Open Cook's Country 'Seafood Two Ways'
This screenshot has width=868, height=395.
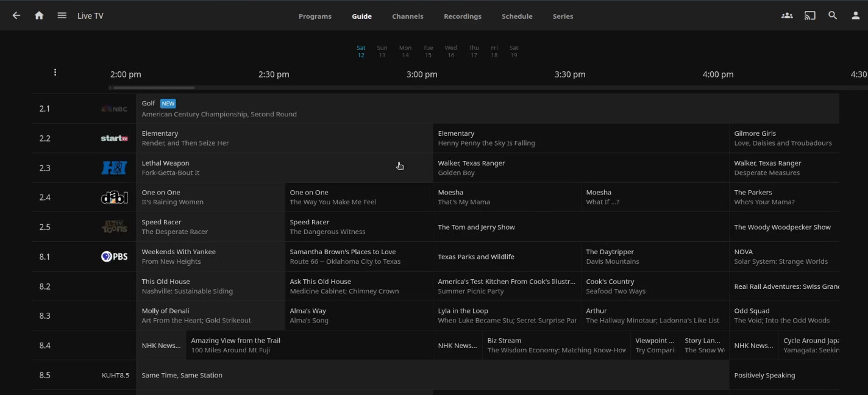(x=655, y=286)
